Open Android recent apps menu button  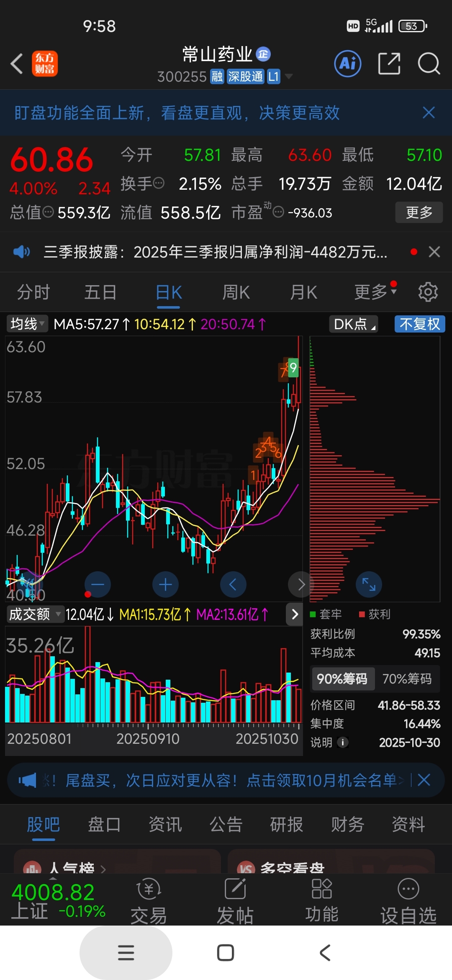[126, 953]
